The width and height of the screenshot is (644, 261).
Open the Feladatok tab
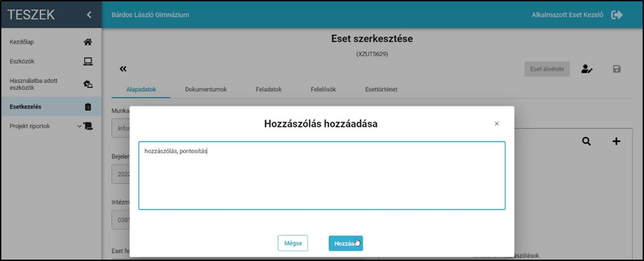click(269, 89)
